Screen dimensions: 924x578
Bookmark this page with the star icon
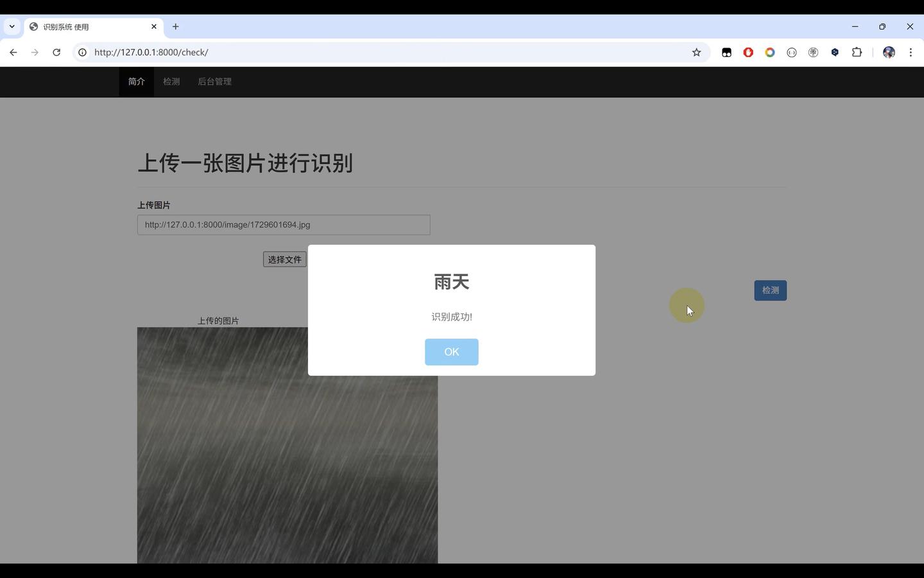pos(696,52)
